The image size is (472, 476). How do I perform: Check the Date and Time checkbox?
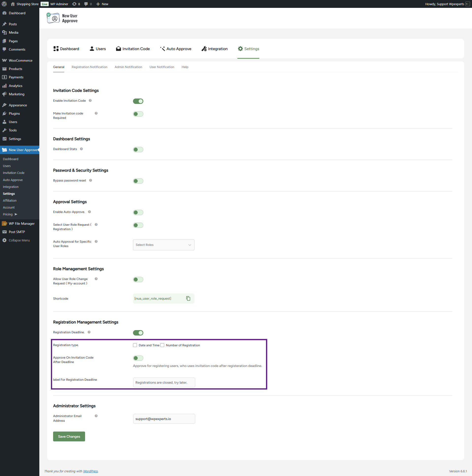pos(135,345)
